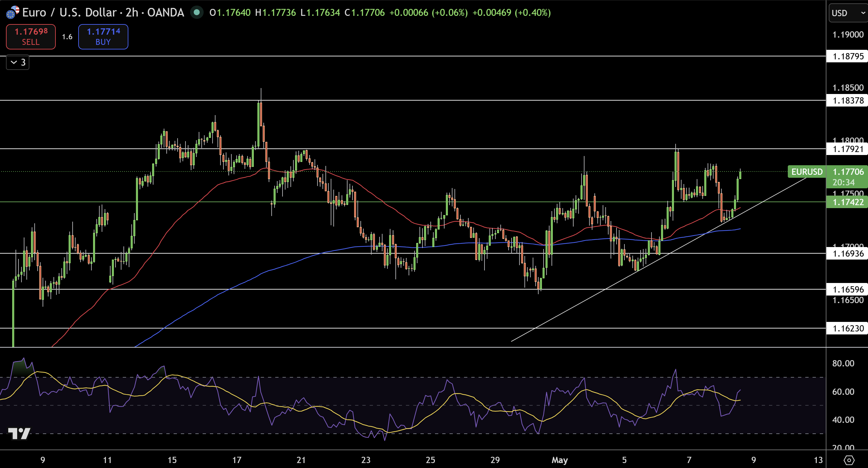Click the EUR/USD flag symbol icon
868x468 pixels.
click(13, 13)
